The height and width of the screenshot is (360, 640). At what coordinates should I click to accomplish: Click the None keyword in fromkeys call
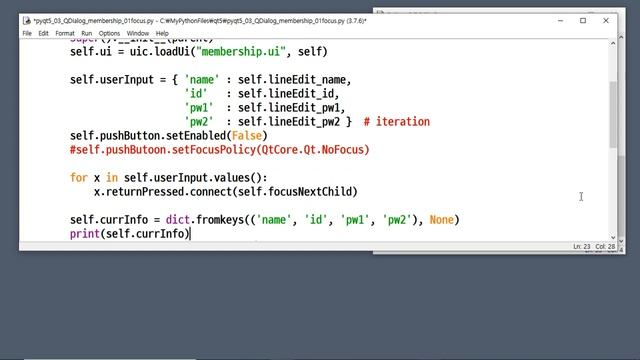pyautogui.click(x=442, y=220)
